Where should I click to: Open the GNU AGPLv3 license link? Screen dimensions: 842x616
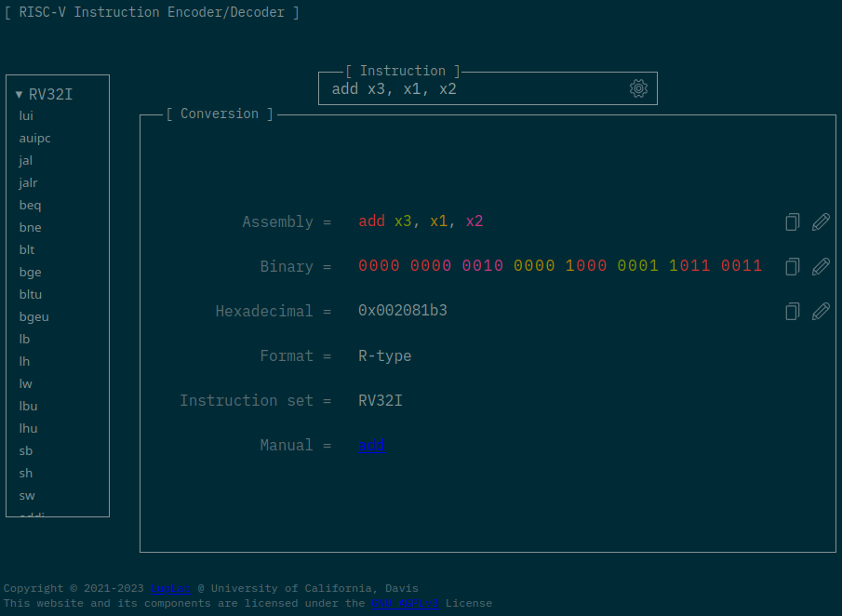pyautogui.click(x=405, y=603)
